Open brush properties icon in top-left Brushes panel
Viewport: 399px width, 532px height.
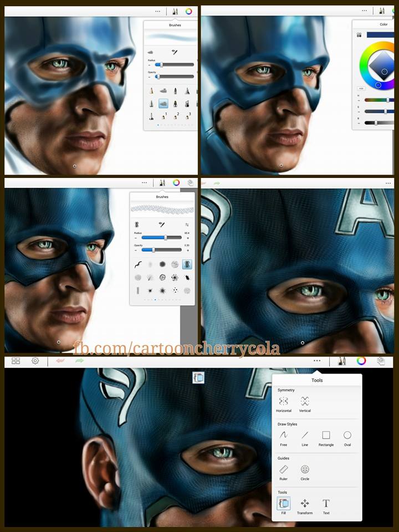click(x=151, y=52)
